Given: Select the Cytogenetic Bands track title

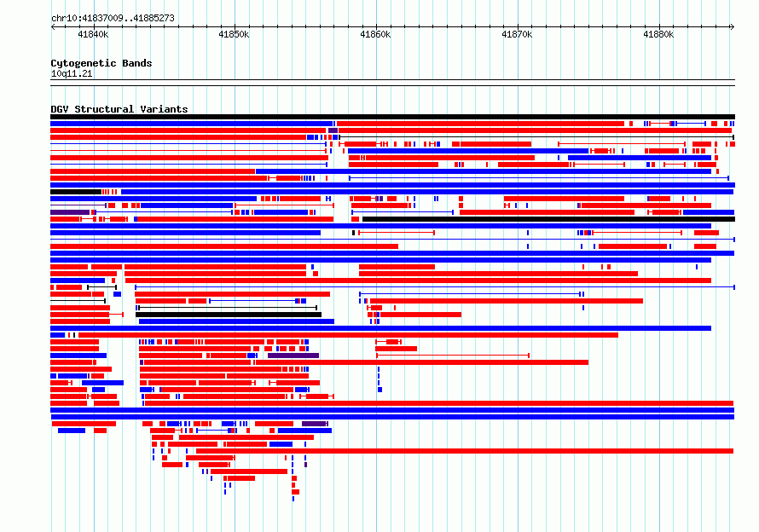Looking at the screenshot, I should [101, 63].
